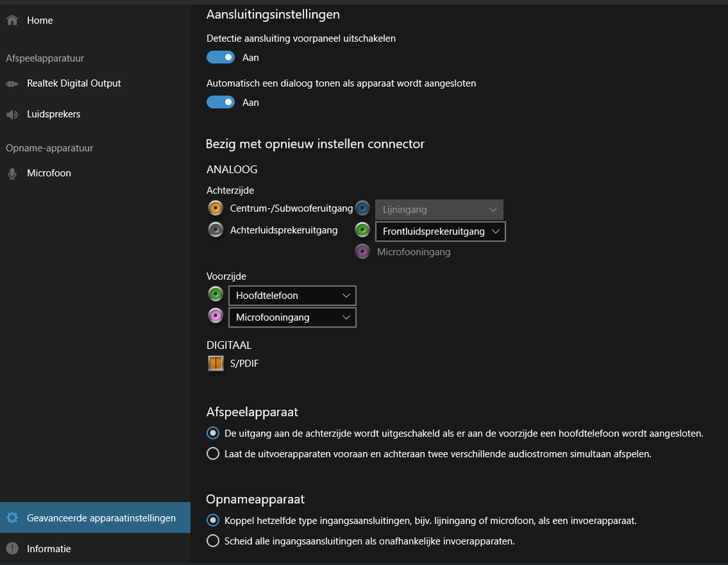This screenshot has width=728, height=565.
Task: Select Scheid alle ingangsaansluitingen radio option
Action: point(213,541)
